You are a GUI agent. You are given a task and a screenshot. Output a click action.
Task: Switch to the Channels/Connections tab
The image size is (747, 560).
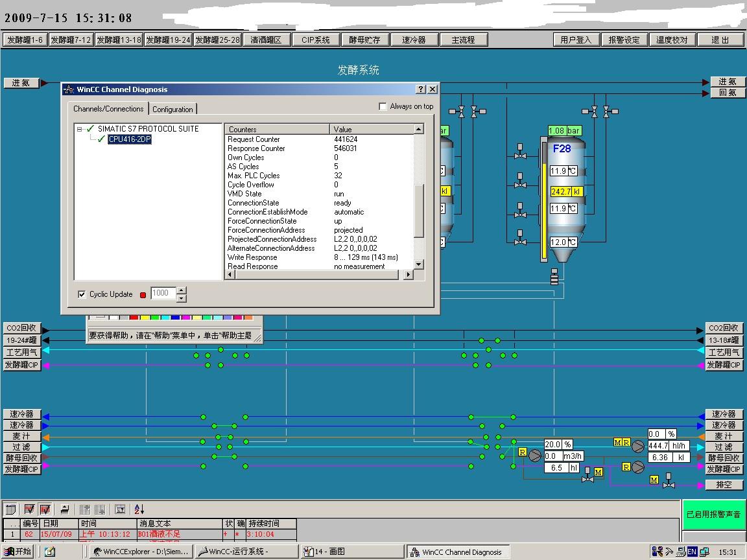click(108, 109)
